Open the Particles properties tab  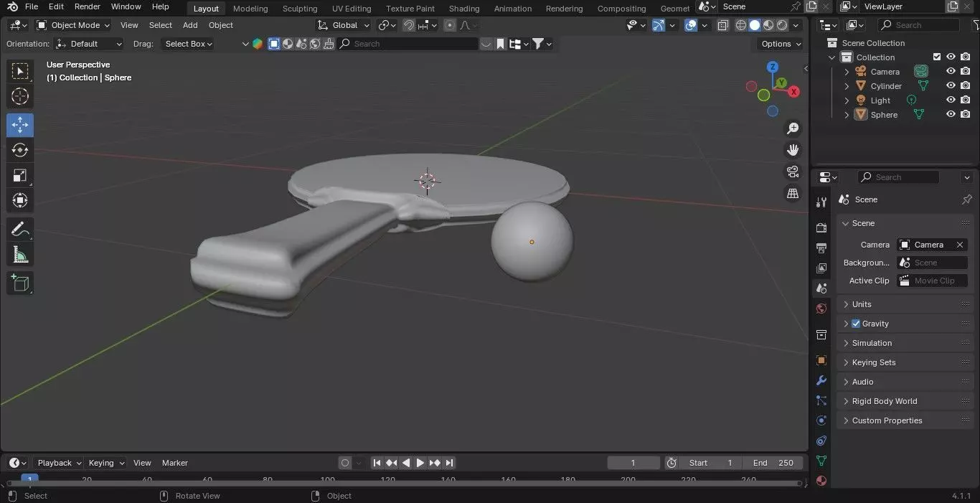[821, 400]
